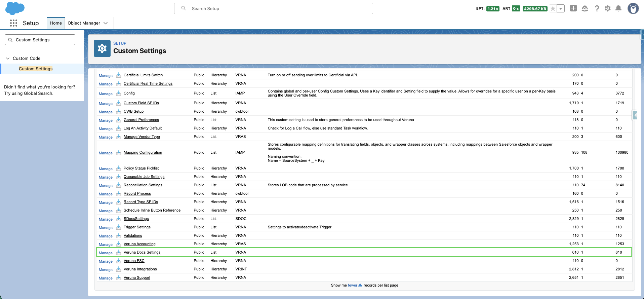Open the Veruna Docs Settings link

[142, 252]
